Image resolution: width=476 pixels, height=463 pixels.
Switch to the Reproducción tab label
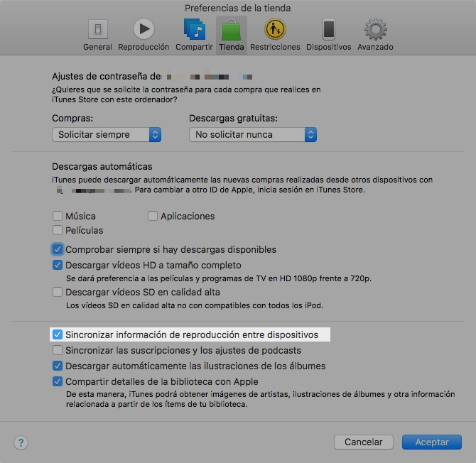tap(144, 47)
